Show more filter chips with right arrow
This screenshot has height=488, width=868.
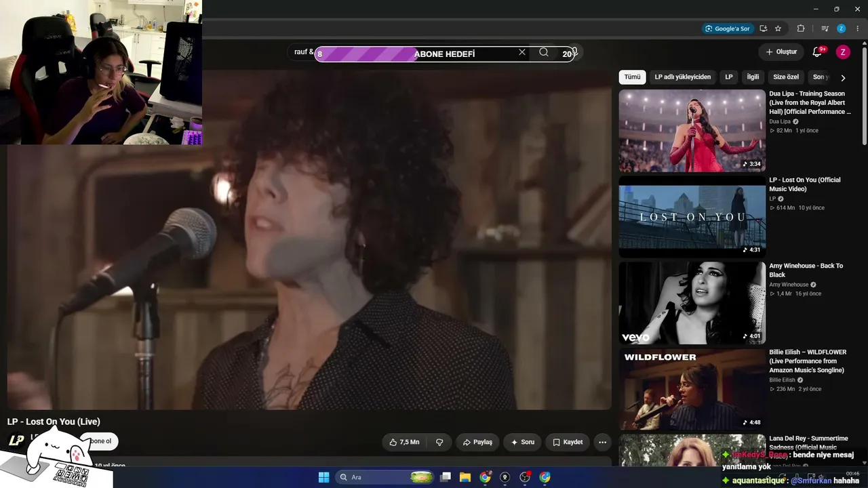click(x=843, y=78)
